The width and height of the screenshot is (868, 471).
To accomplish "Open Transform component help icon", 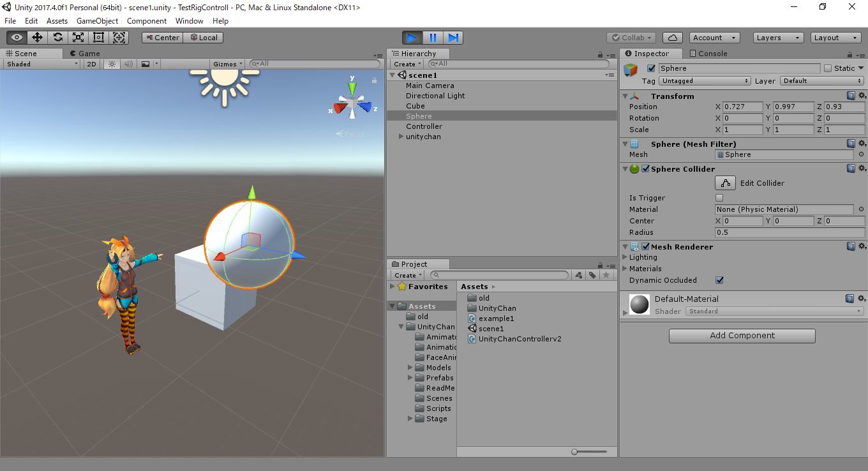I will pos(851,96).
